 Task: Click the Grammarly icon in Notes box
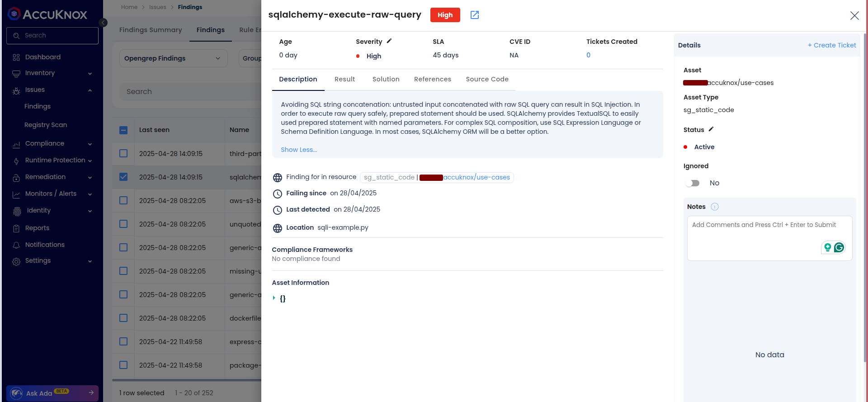click(x=839, y=247)
